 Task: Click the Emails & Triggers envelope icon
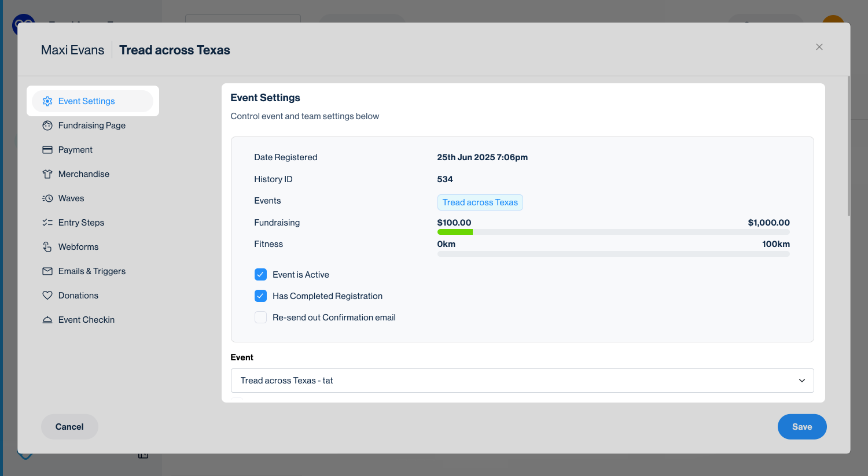click(47, 271)
